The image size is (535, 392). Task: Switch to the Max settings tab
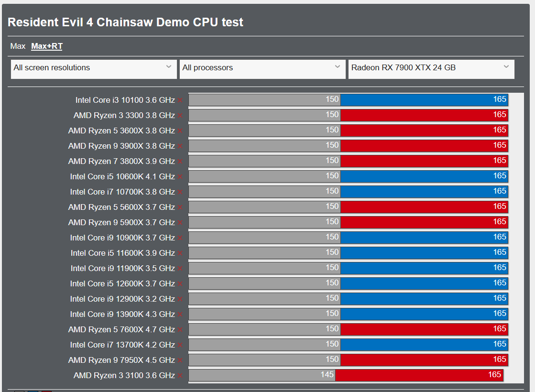[x=18, y=46]
